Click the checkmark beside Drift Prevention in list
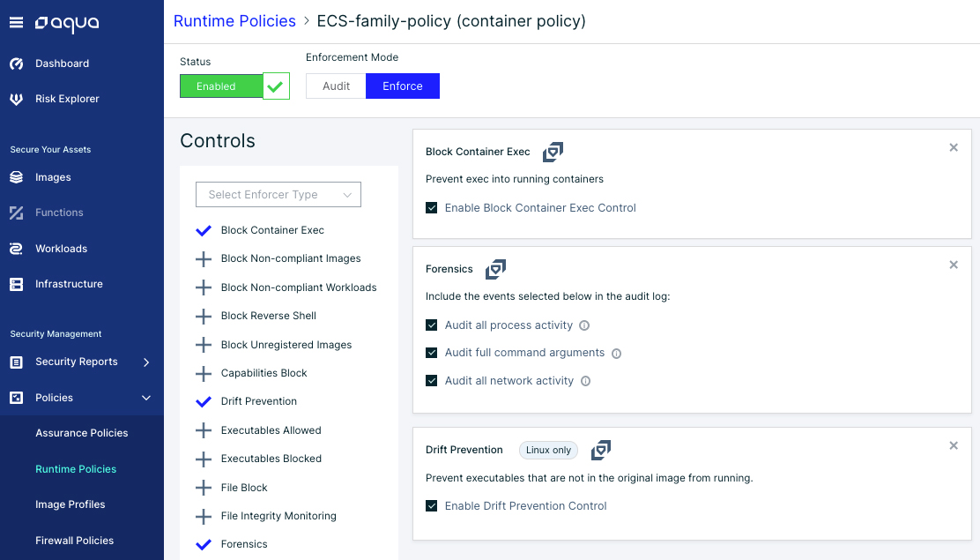 203,401
